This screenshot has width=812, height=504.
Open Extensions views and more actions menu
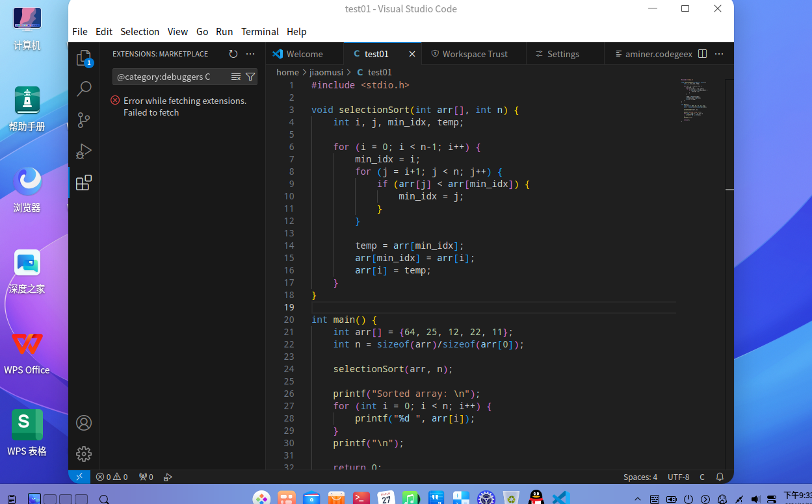point(250,54)
